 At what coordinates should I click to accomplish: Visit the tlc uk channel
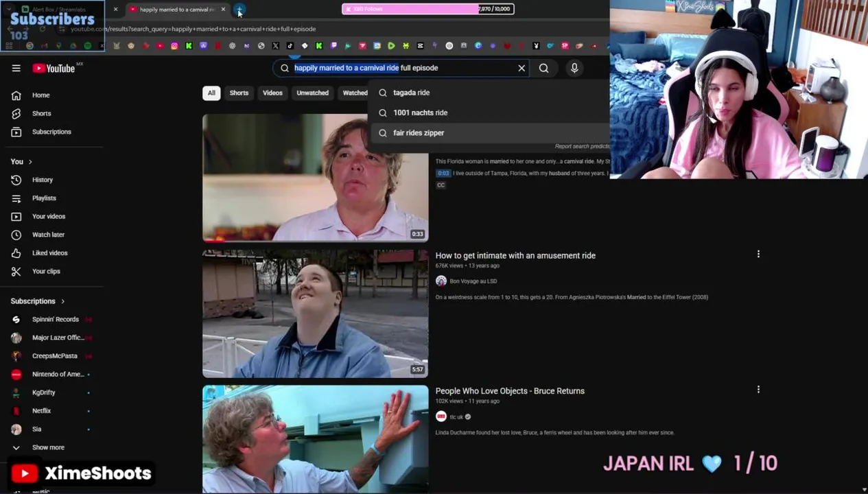456,417
